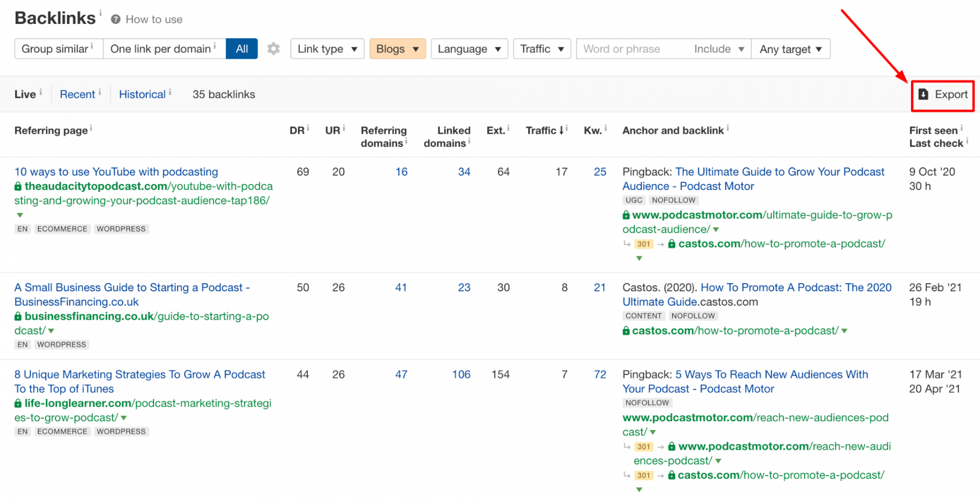This screenshot has height=498, width=980.
Task: Click the Export download icon
Action: pos(923,94)
